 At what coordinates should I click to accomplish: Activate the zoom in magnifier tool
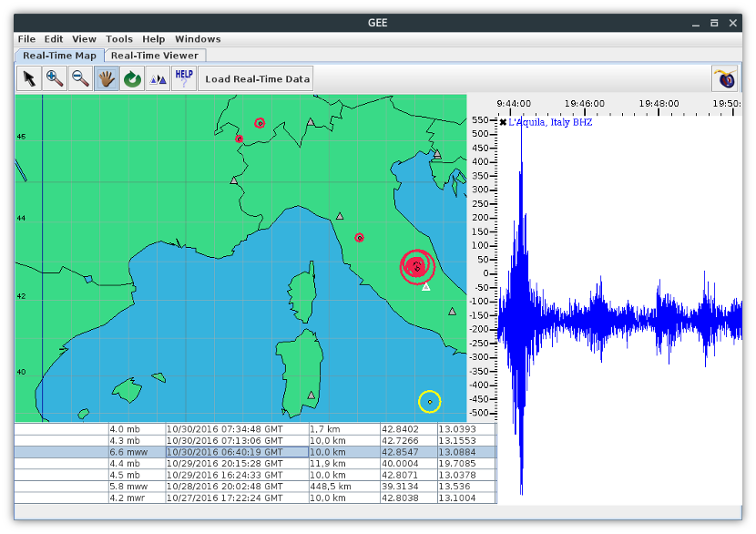tap(55, 78)
